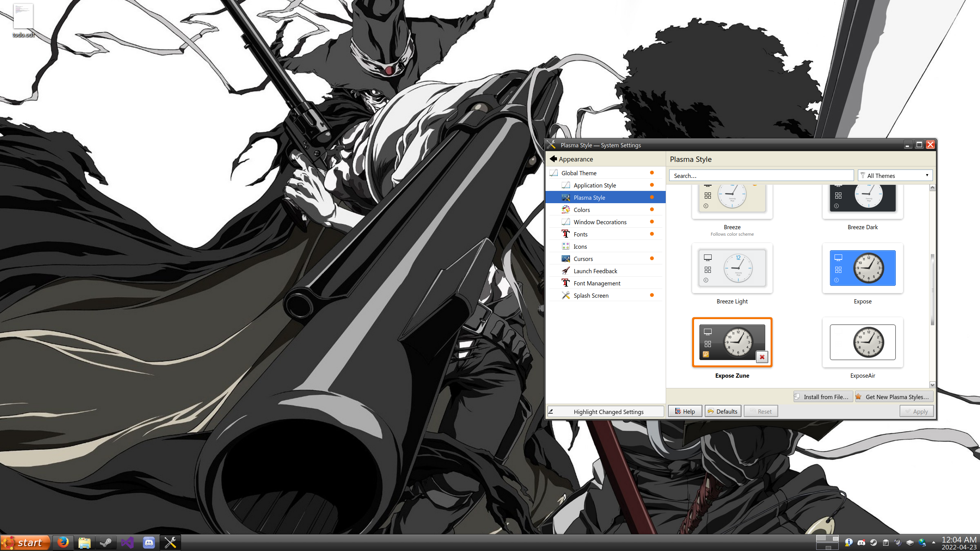Click the theme list vertical scrollbar handle

point(933,290)
